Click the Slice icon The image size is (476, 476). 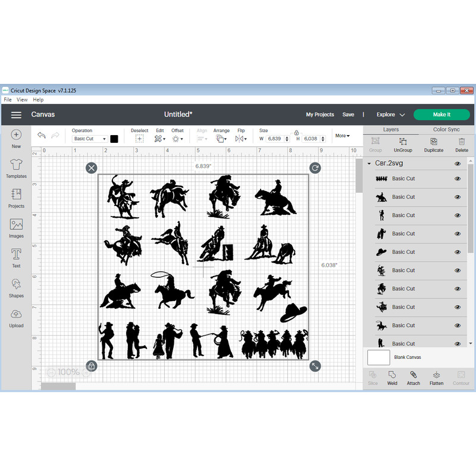(372, 378)
